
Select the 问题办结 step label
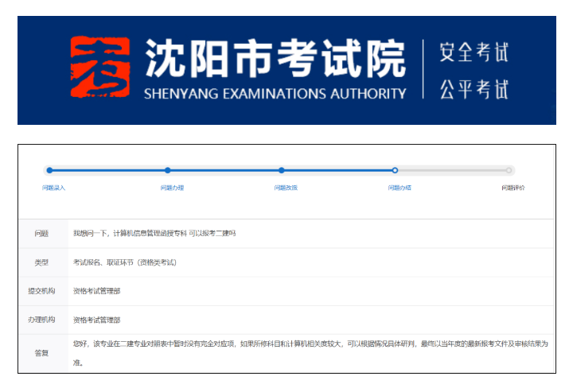tap(400, 188)
